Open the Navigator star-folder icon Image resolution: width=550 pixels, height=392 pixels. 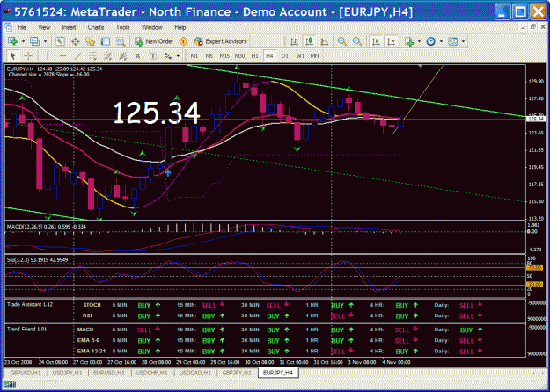(90, 41)
